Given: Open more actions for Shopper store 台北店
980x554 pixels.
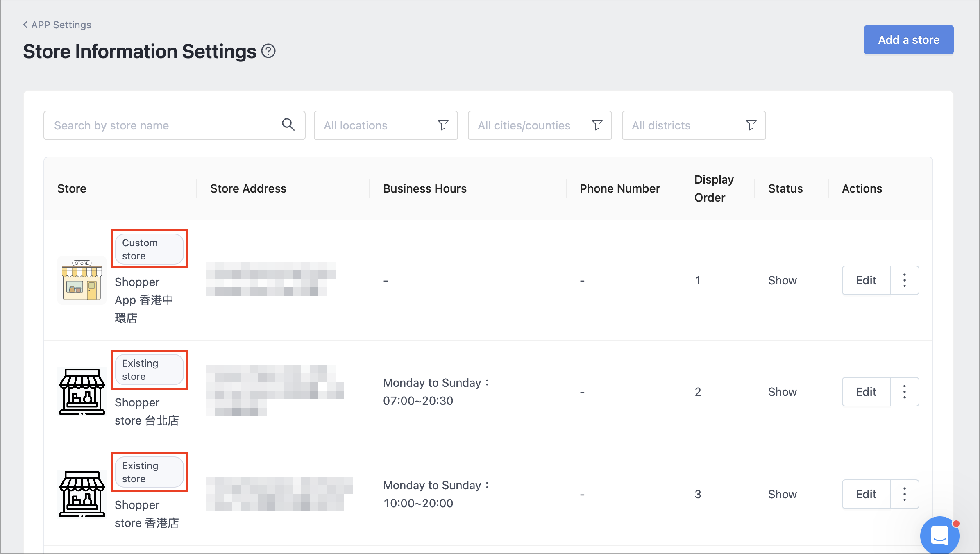Looking at the screenshot, I should pyautogui.click(x=905, y=392).
